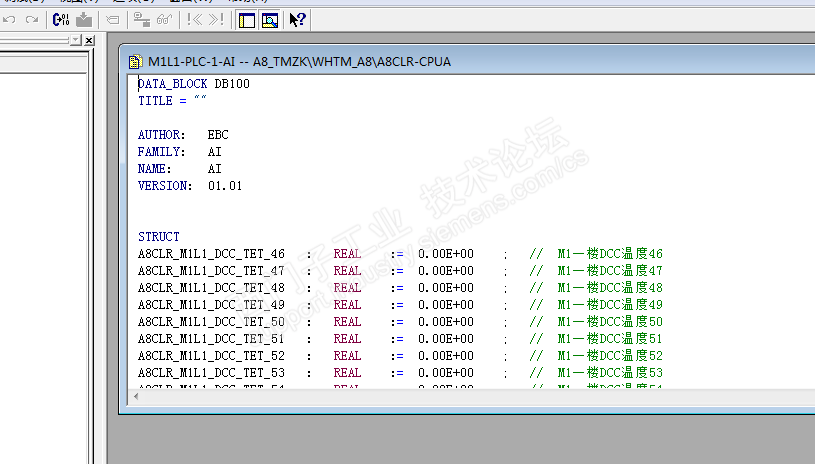Click the symbol tag toolbar icon
Screen dimensions: 815x464
pyautogui.click(x=112, y=20)
